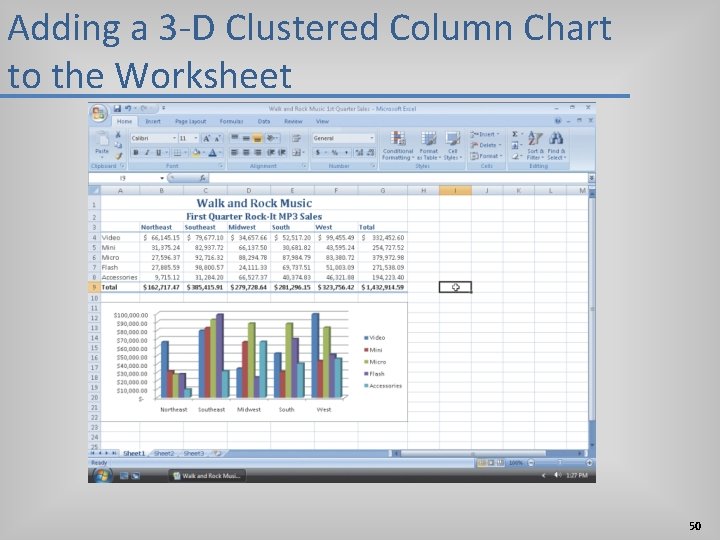Toggle Middle Align in Alignment group
The image size is (720, 540).
pos(246,138)
